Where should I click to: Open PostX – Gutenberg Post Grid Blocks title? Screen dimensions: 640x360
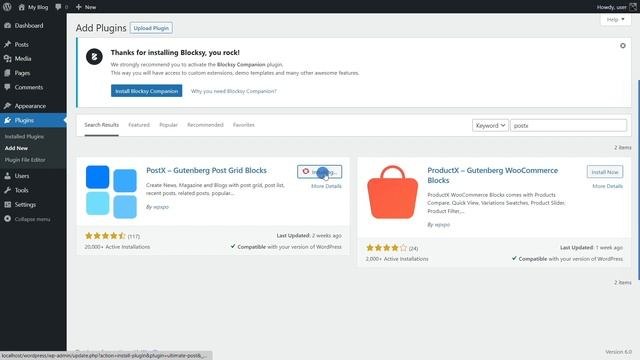coord(207,171)
